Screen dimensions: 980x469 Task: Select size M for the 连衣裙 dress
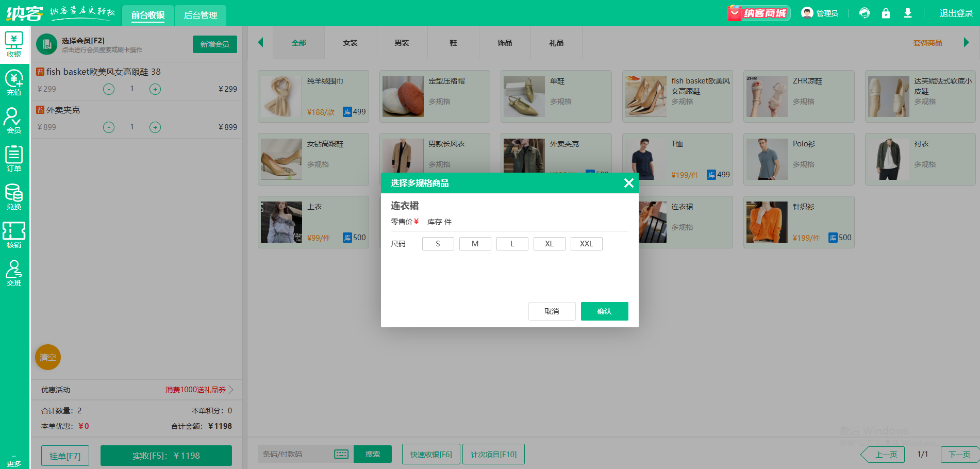475,243
